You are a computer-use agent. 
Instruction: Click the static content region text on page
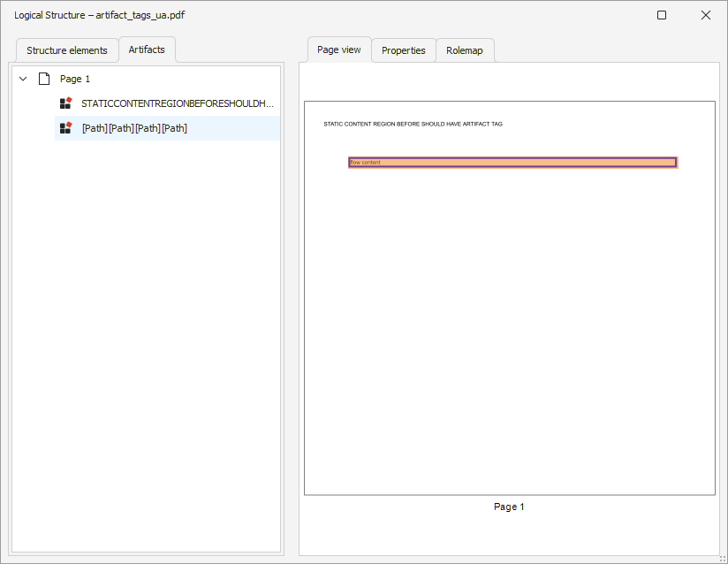[x=413, y=124]
